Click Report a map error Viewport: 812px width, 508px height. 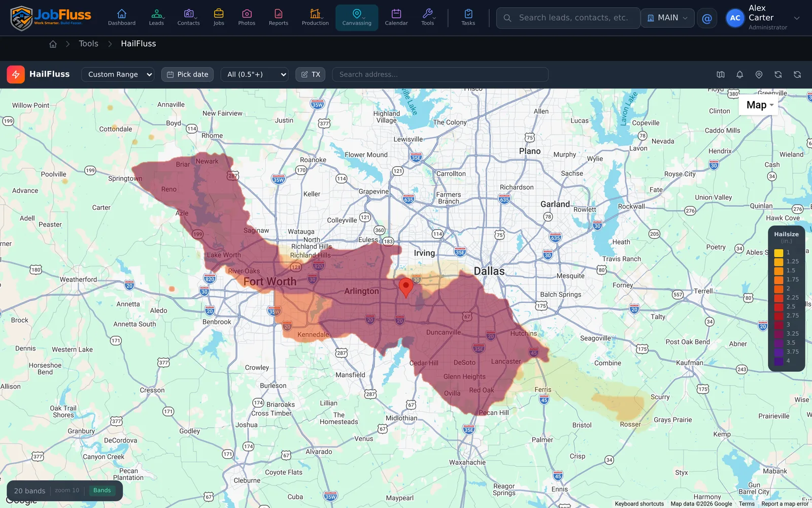(x=785, y=504)
